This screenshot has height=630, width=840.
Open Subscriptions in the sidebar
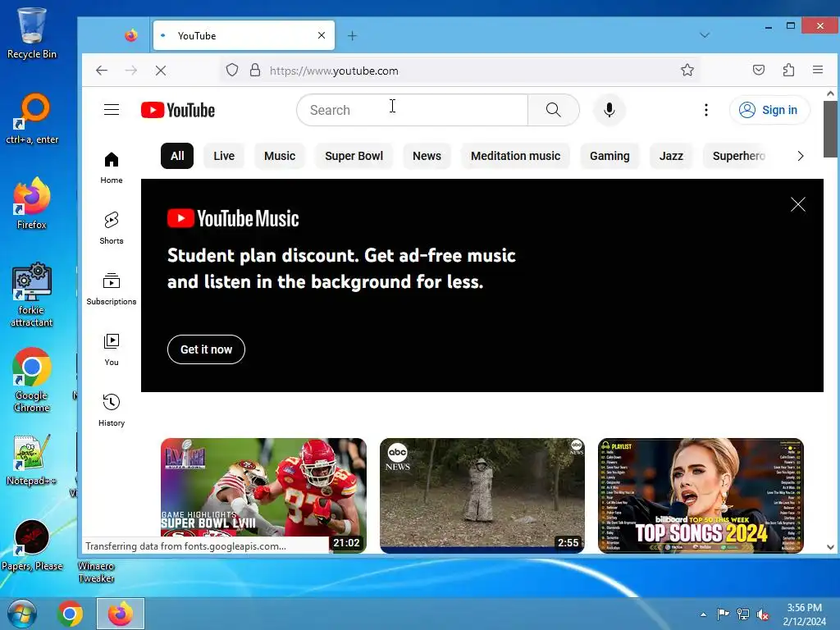click(x=112, y=289)
